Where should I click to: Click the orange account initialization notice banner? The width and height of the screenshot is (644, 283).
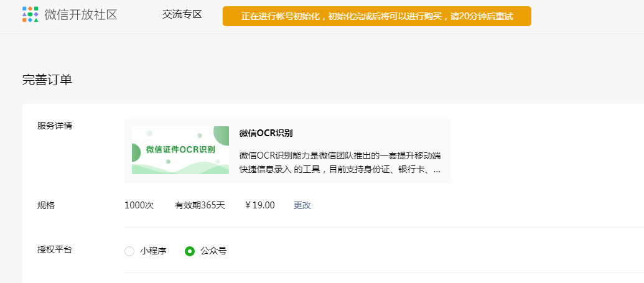tap(376, 16)
